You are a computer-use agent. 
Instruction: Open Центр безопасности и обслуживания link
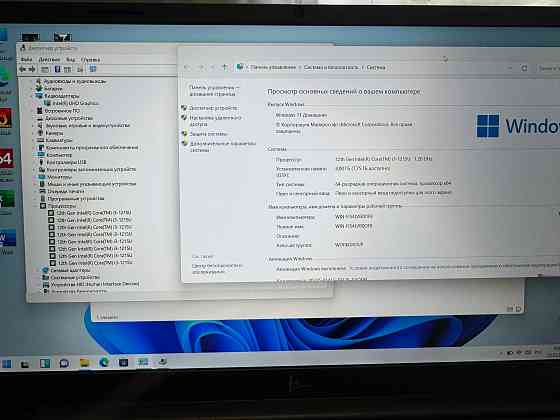point(217,269)
